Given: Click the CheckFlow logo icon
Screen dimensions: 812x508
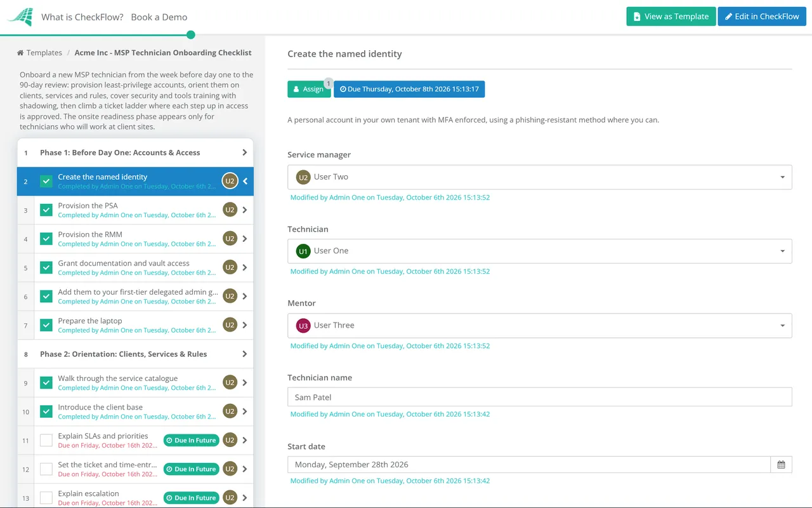Looking at the screenshot, I should pyautogui.click(x=20, y=17).
